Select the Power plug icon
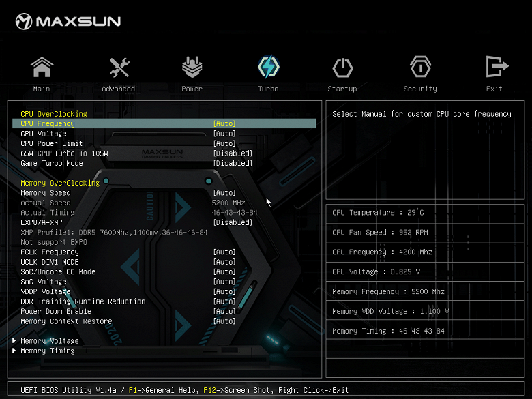Image resolution: width=532 pixels, height=399 pixels. 192,68
